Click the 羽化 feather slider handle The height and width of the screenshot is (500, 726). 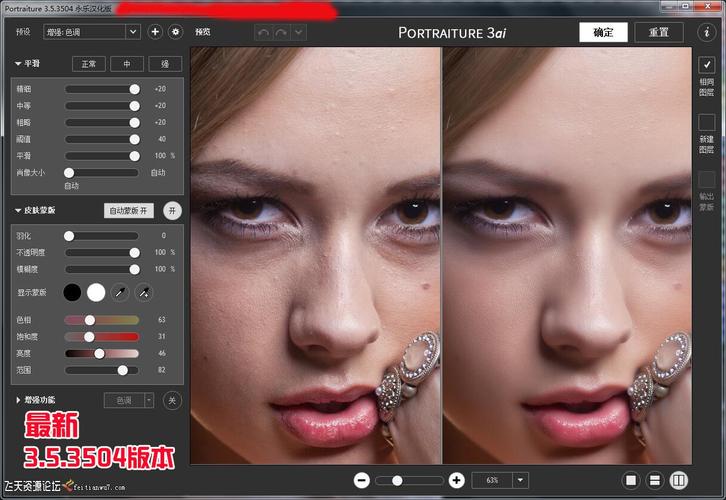[x=69, y=236]
